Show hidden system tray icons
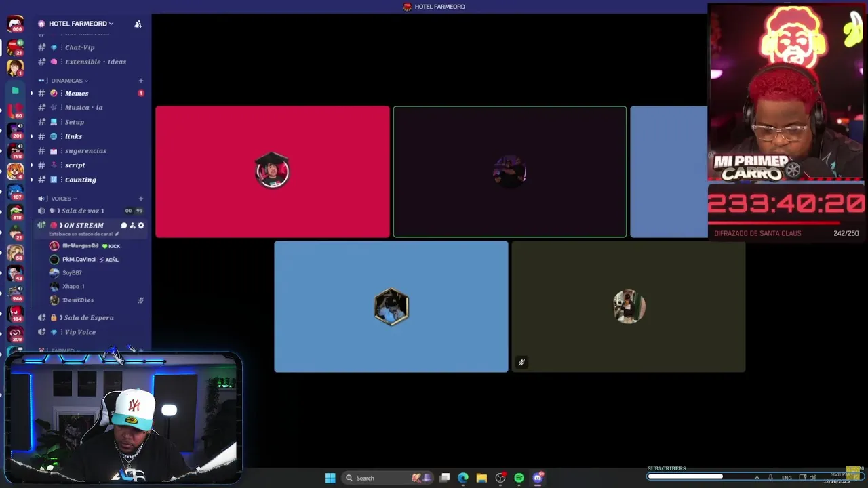This screenshot has height=488, width=868. (x=757, y=478)
